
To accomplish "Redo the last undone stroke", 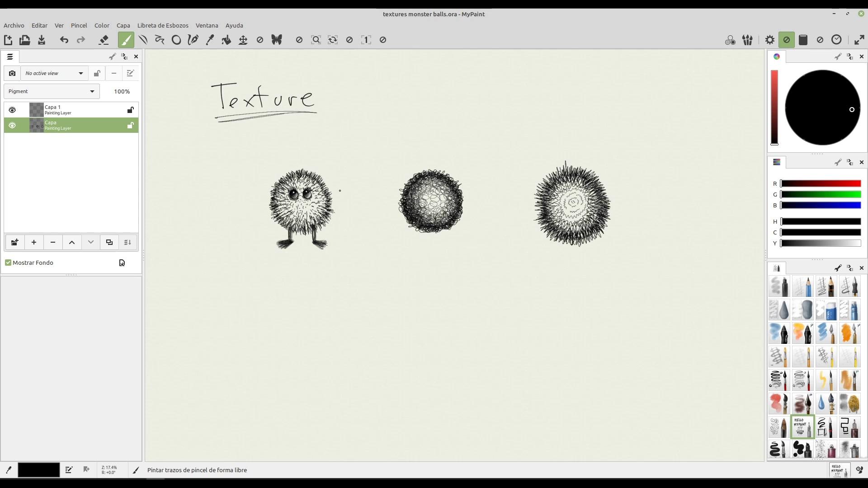I will click(x=81, y=40).
